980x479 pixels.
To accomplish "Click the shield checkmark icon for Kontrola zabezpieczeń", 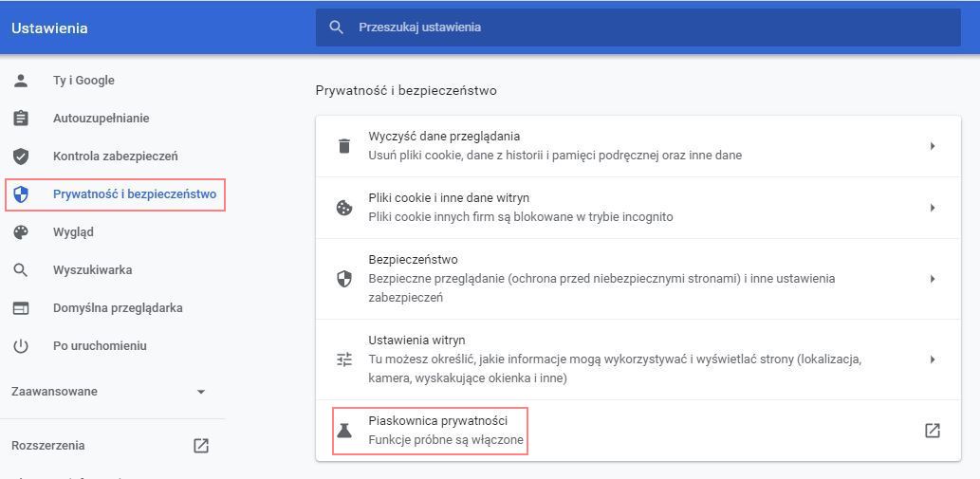I will click(x=21, y=157).
